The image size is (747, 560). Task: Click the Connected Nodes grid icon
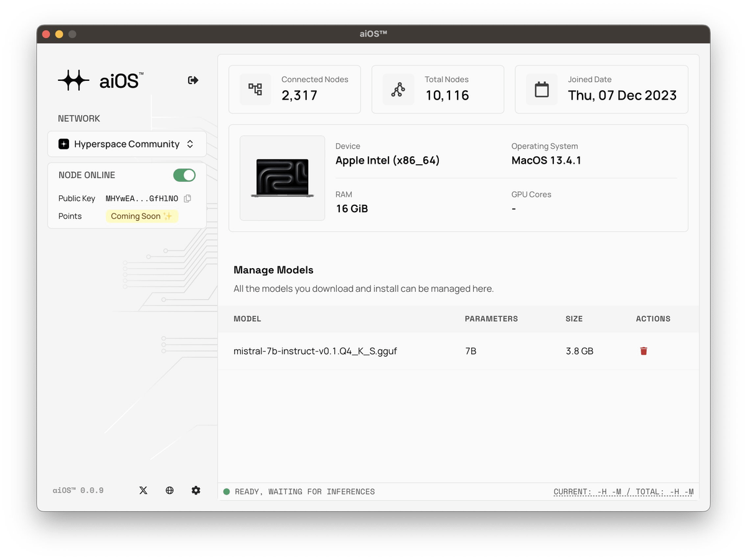click(255, 89)
